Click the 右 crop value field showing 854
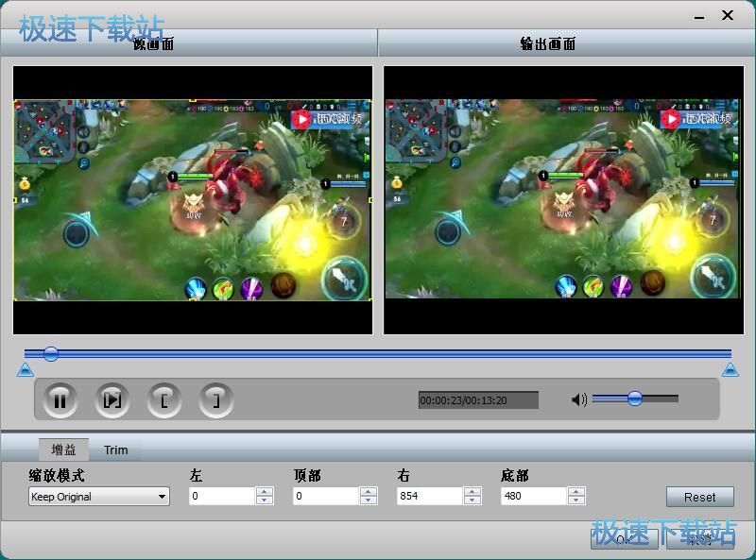Screen dimensions: 756x560 pos(430,496)
